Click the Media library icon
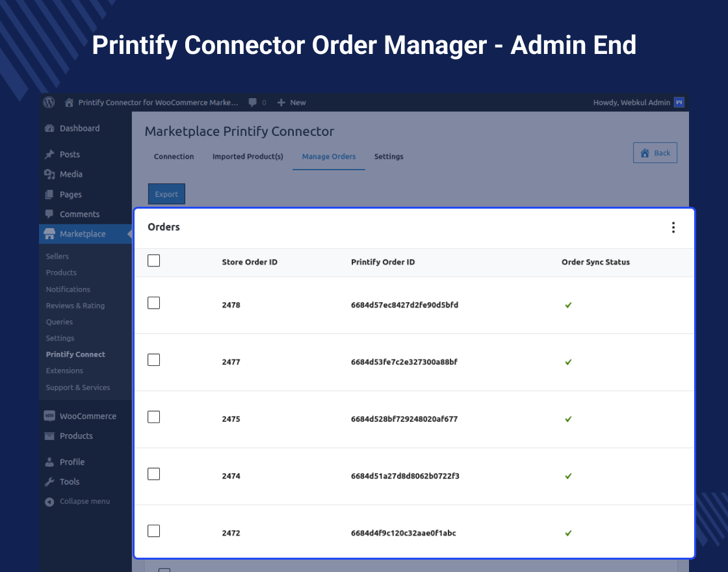 49,174
